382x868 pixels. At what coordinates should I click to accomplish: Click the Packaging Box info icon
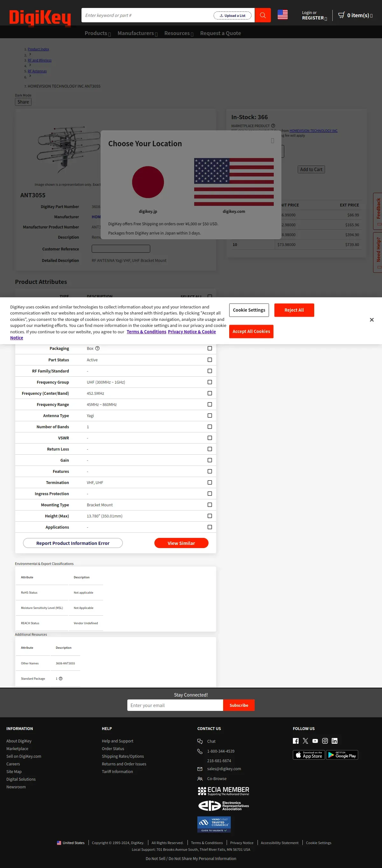(x=97, y=348)
